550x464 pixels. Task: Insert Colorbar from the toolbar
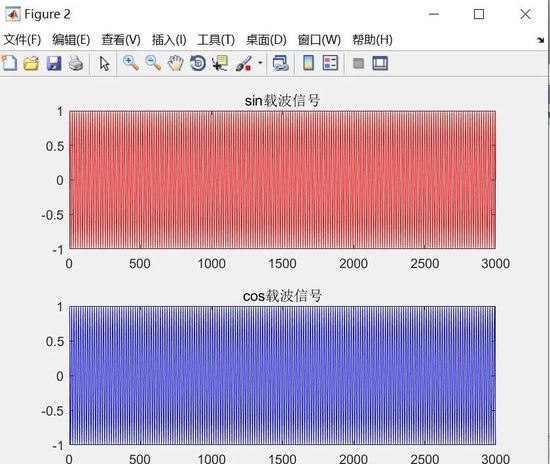(308, 63)
